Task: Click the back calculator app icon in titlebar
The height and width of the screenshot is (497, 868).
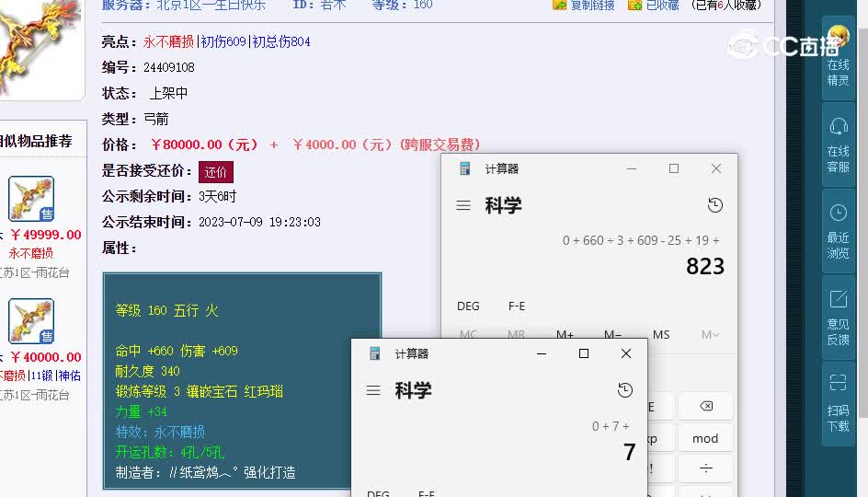Action: click(x=465, y=168)
